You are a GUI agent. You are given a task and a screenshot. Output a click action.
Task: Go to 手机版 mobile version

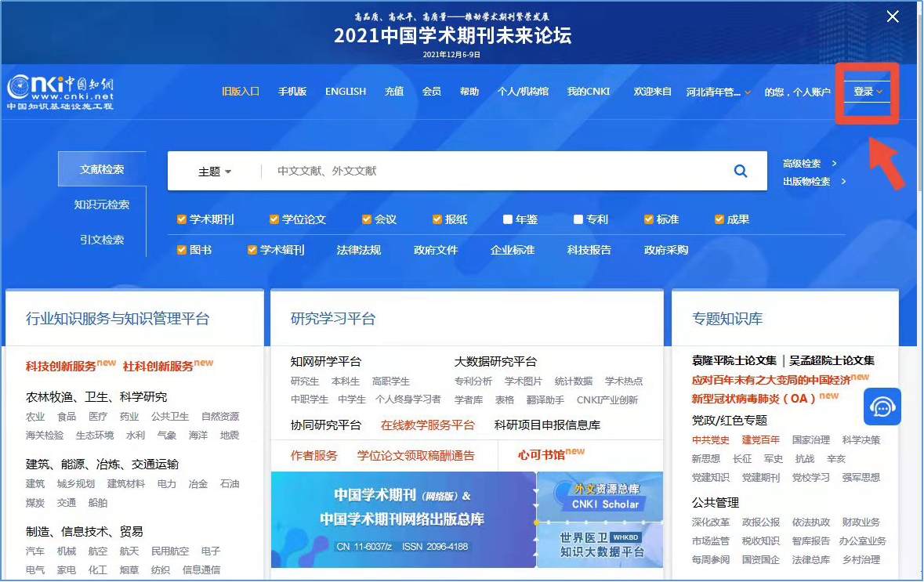[x=292, y=92]
